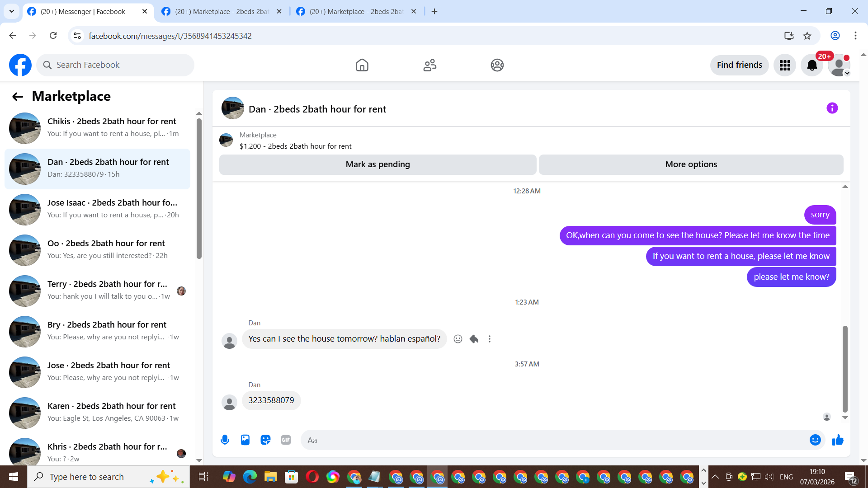Open the tab search dropdown

(x=12, y=12)
